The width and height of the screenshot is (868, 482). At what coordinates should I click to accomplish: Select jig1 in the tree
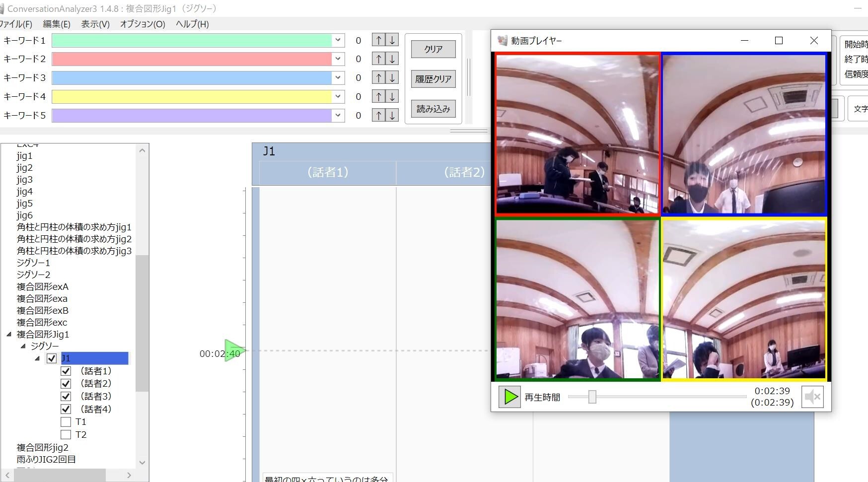(24, 156)
